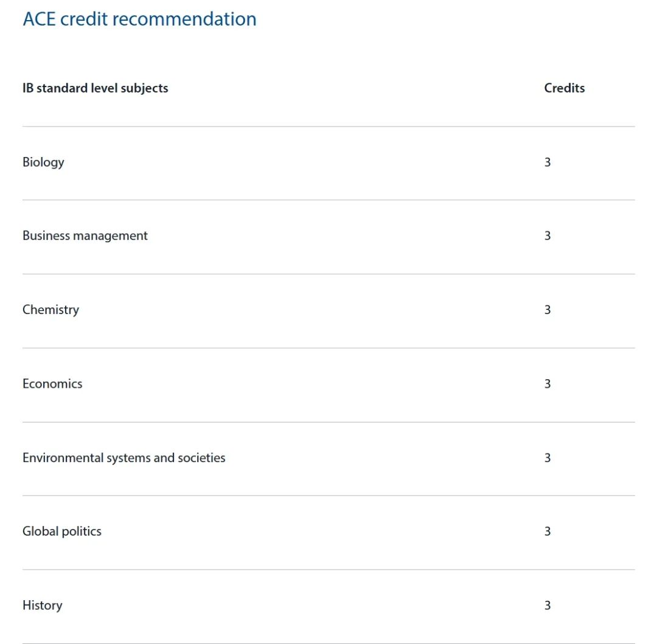The image size is (657, 644).
Task: Select Environmental systems and societies text
Action: coord(124,457)
